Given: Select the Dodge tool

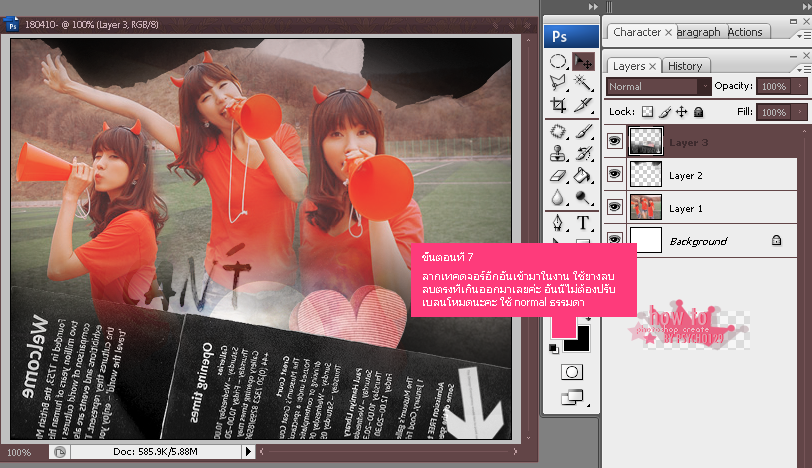Looking at the screenshot, I should (x=584, y=197).
